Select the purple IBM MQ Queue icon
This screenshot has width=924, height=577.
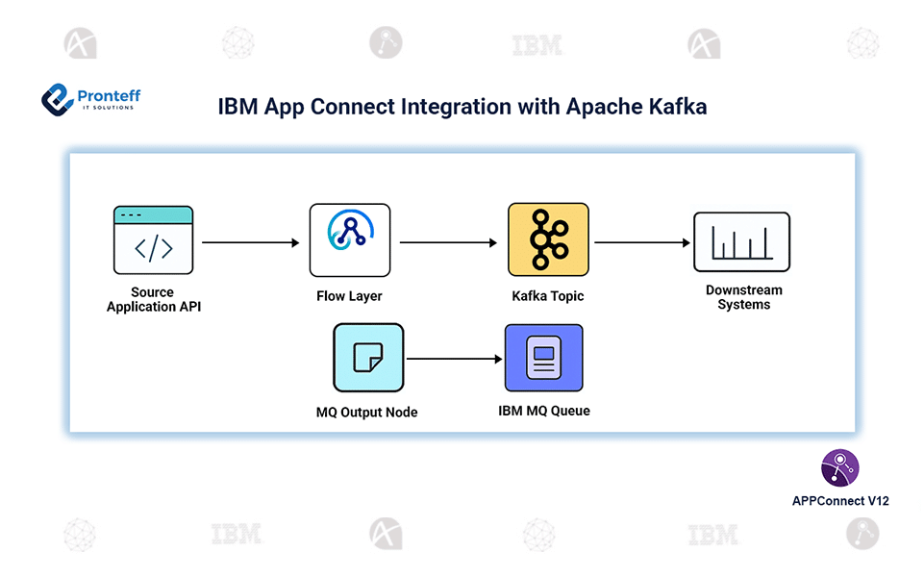543,358
